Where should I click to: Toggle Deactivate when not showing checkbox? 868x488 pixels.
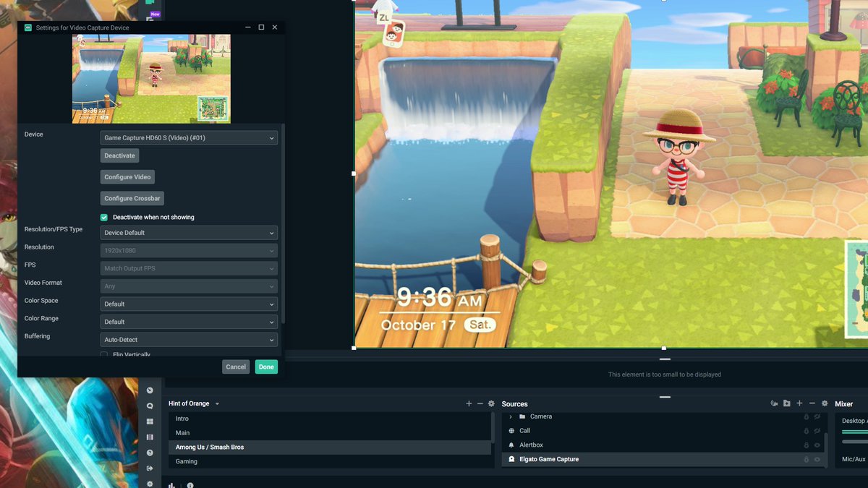click(x=104, y=217)
